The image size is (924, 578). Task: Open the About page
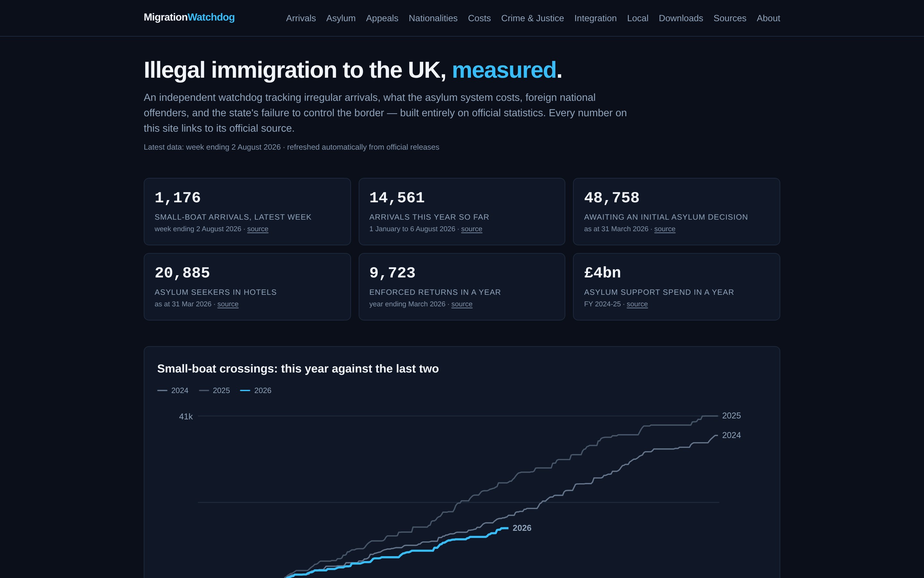[x=768, y=18]
